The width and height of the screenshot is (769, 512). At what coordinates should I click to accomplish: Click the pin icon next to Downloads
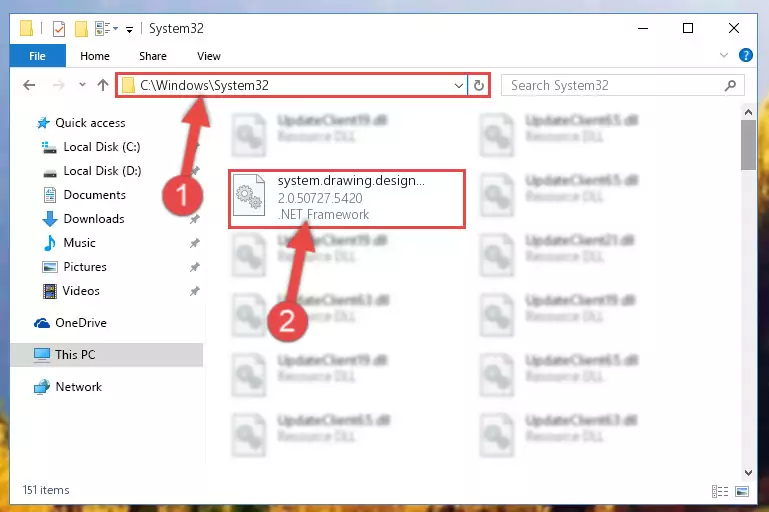click(x=195, y=219)
